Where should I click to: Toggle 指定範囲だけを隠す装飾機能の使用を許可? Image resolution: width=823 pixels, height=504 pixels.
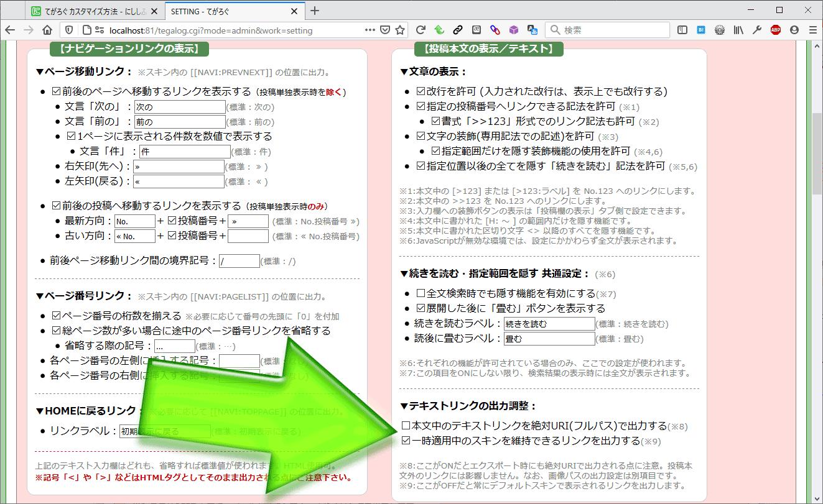[x=435, y=151]
